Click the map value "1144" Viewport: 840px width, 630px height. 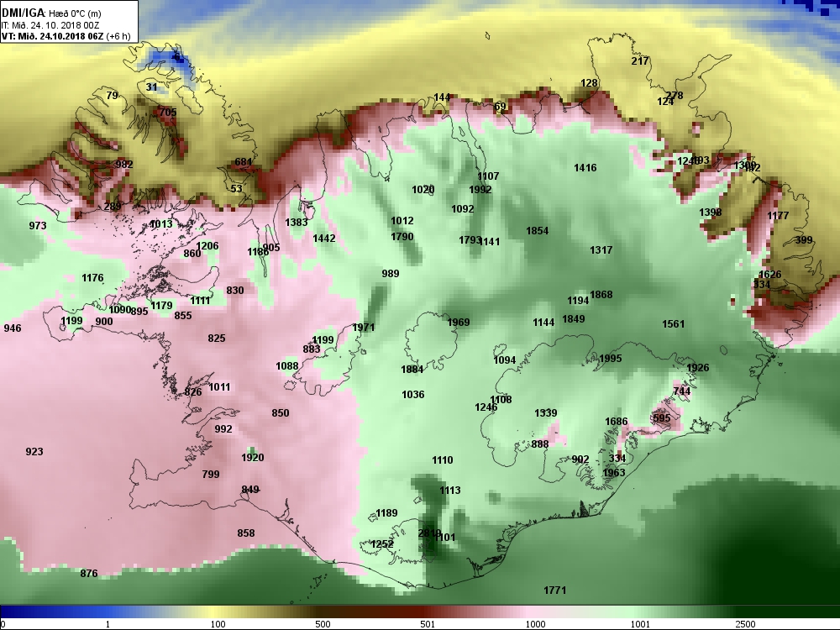(543, 323)
